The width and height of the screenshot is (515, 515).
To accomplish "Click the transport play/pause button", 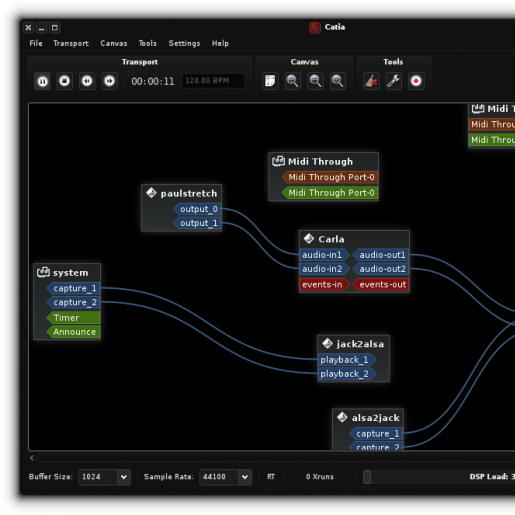I will click(x=42, y=81).
